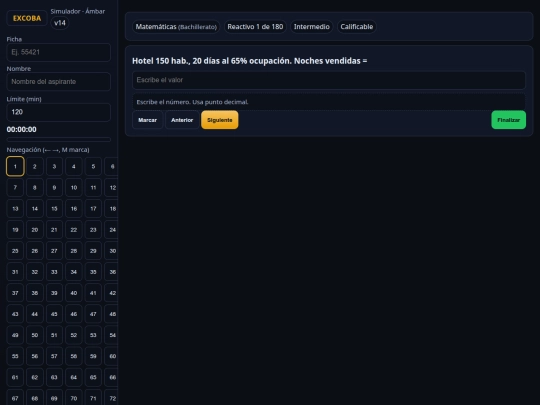Navigate to question 8
The image size is (540, 405).
pyautogui.click(x=35, y=188)
